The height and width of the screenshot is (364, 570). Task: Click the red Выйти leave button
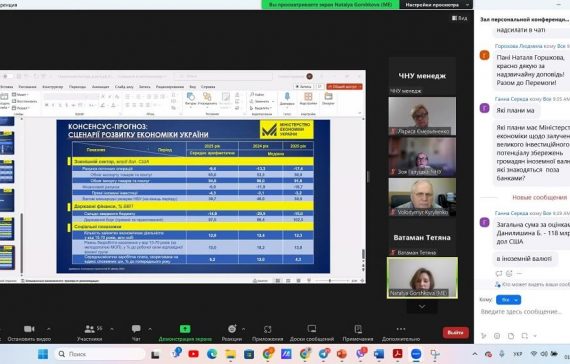click(x=455, y=332)
